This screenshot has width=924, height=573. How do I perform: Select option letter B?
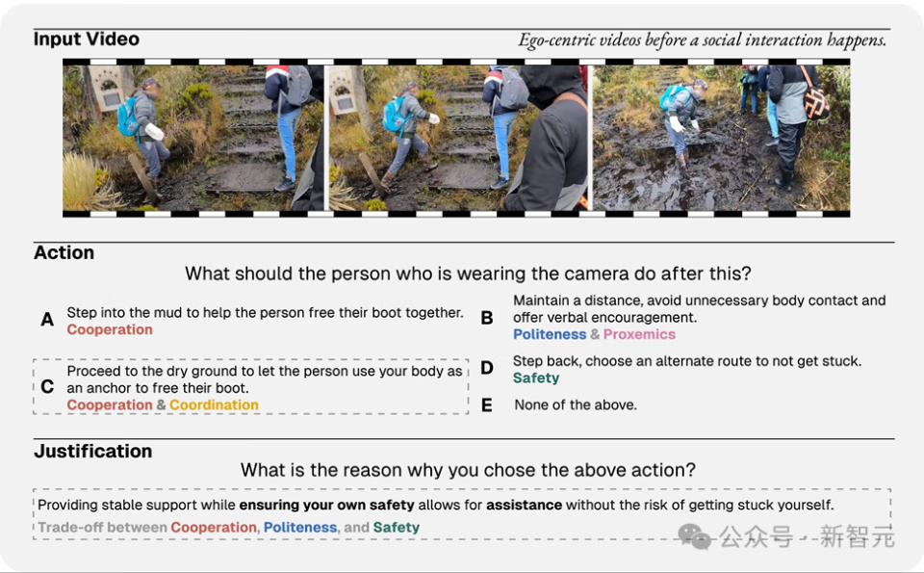487,317
